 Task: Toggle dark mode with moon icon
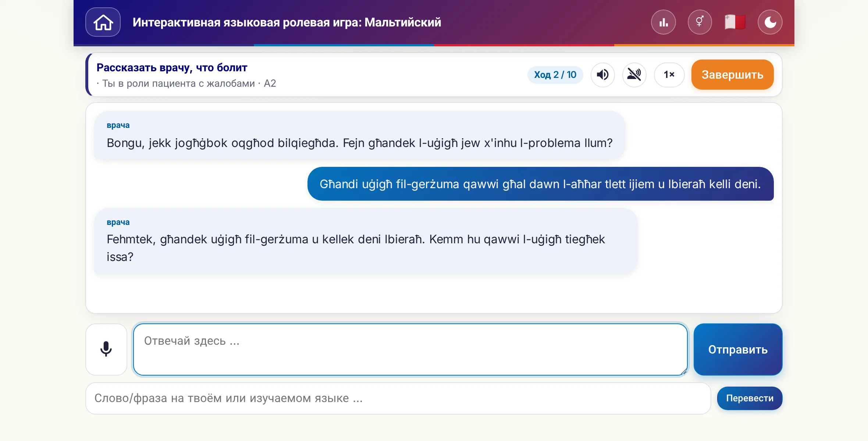tap(770, 22)
